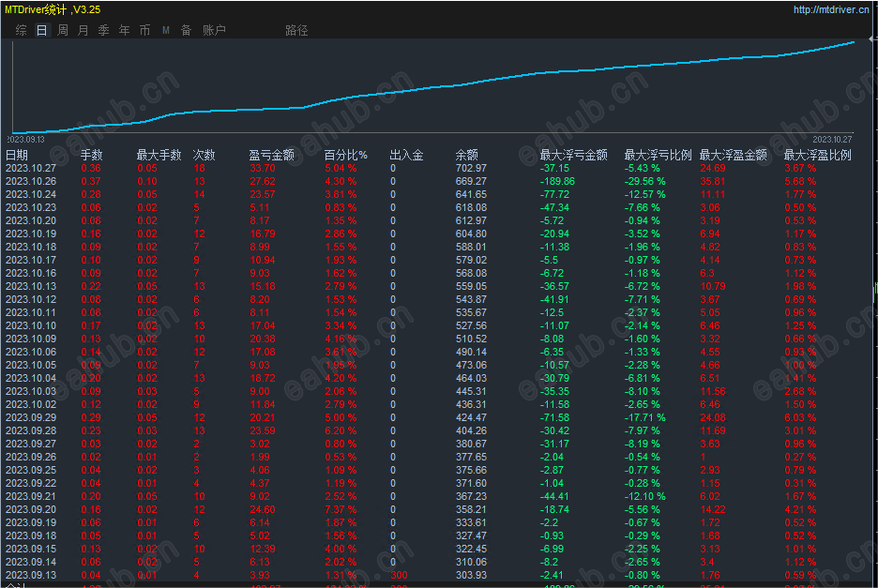Click profit value 16.79 on 2023.10.19

(262, 234)
